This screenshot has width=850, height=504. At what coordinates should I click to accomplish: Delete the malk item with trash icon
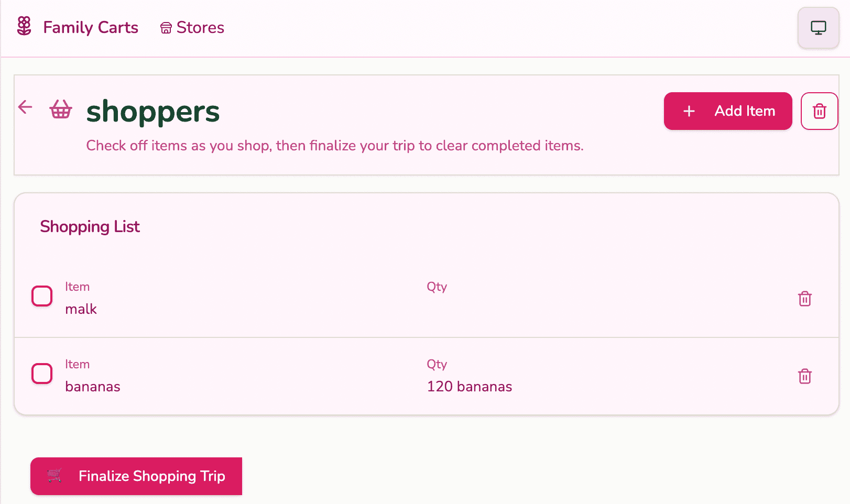804,299
